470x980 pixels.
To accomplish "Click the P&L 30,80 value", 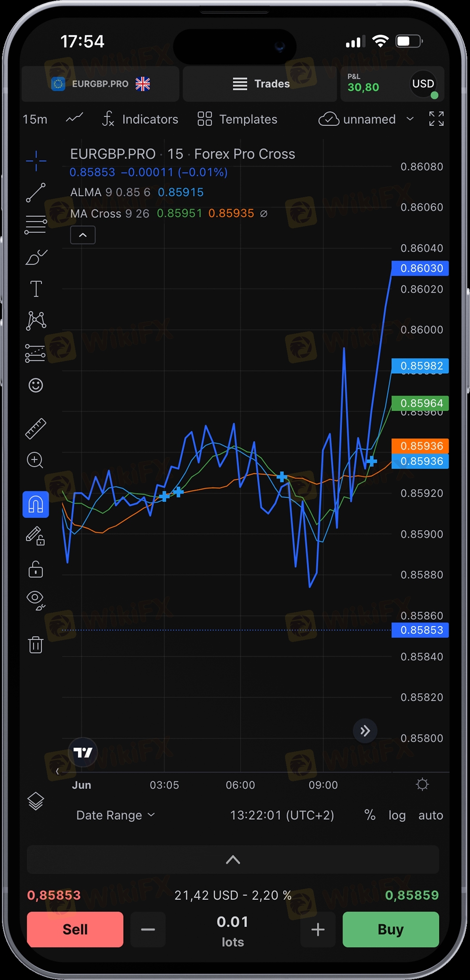I will click(363, 87).
